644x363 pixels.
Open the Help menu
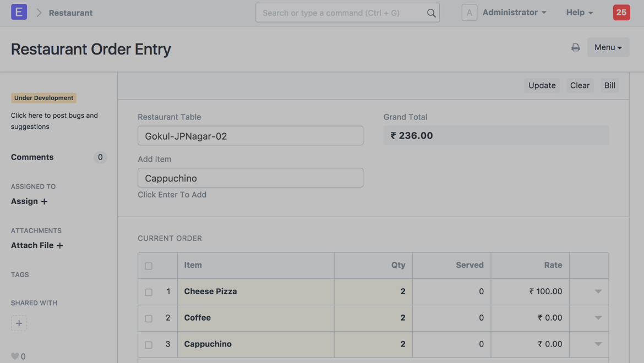click(x=579, y=12)
